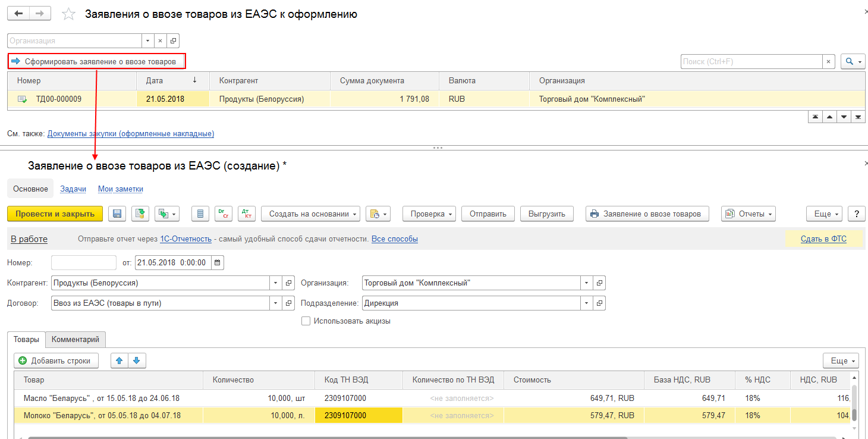868x439 pixels.
Task: Click Сформировать заявление о ввозе товаров
Action: [x=97, y=61]
